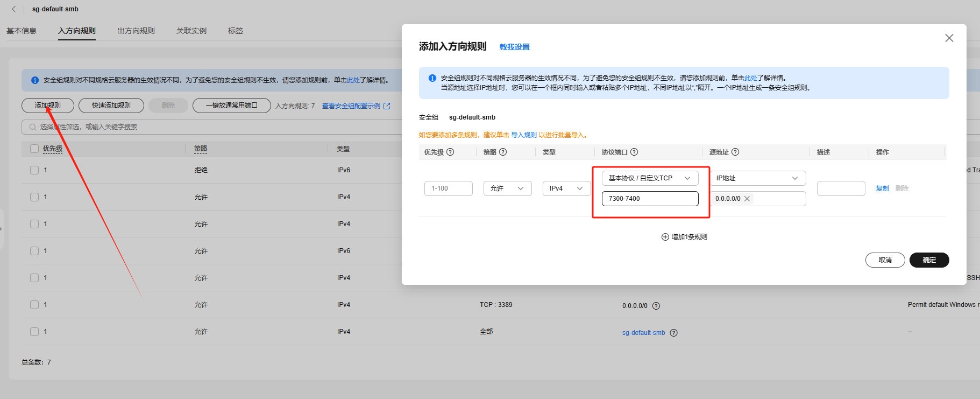This screenshot has width=980, height=399.
Task: Select the checkbox of the 拒绝 IPv6 rule
Action: point(34,170)
